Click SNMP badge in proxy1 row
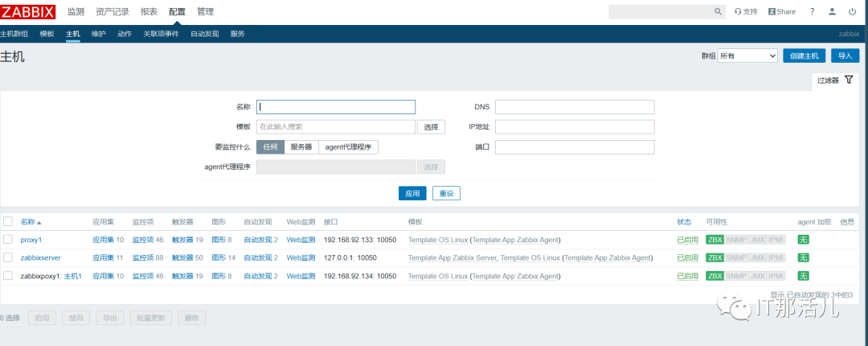 coord(736,240)
